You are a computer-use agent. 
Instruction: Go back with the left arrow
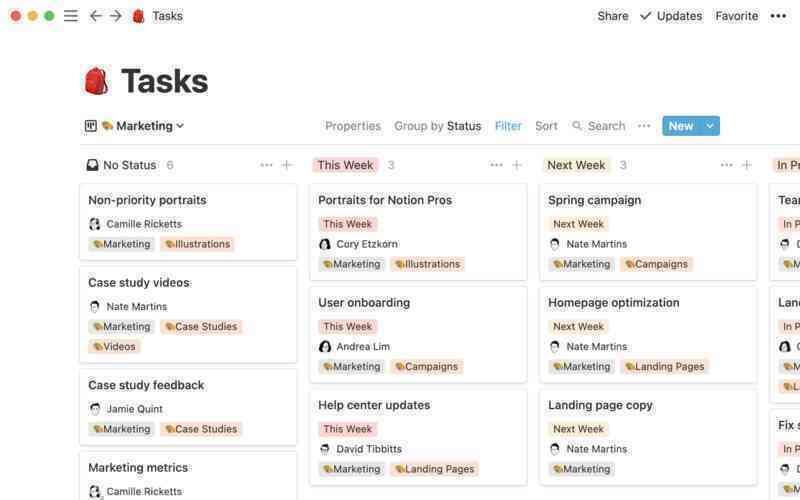click(95, 16)
